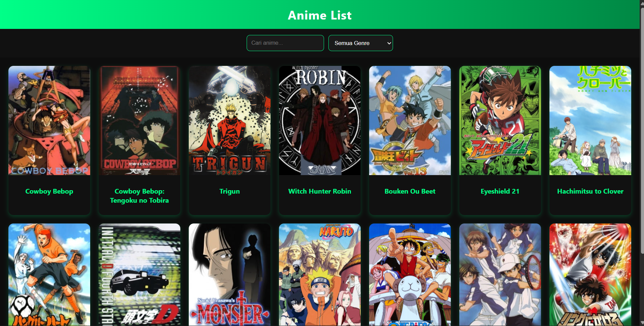The height and width of the screenshot is (326, 644).
Task: Open the Naruto poster thumbnail
Action: pyautogui.click(x=320, y=275)
